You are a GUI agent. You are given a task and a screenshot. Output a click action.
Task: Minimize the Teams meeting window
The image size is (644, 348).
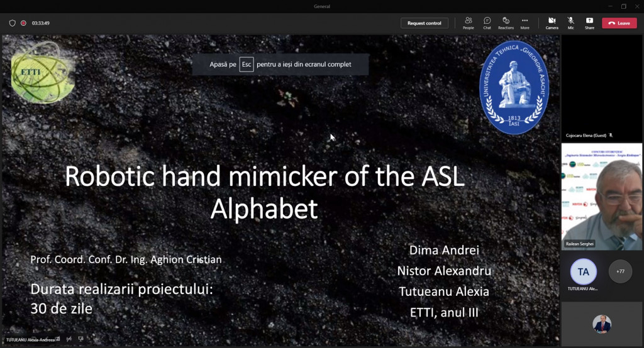click(610, 6)
